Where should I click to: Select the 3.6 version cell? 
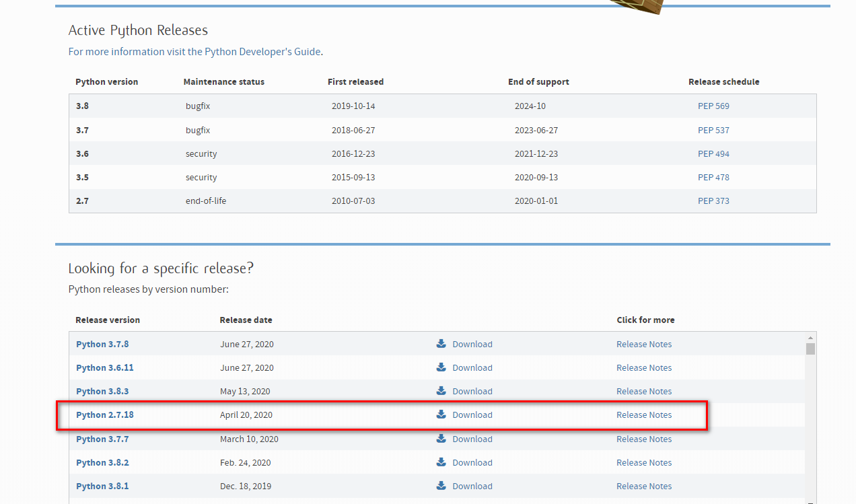[x=82, y=154]
